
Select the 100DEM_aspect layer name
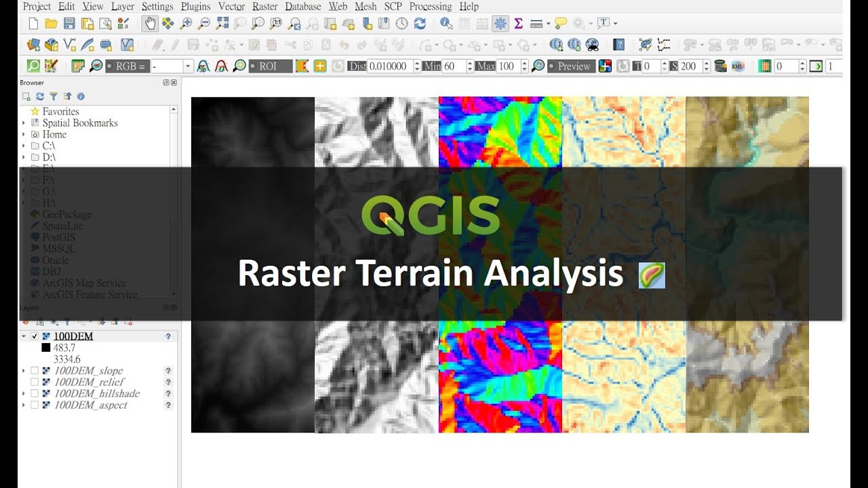click(91, 405)
